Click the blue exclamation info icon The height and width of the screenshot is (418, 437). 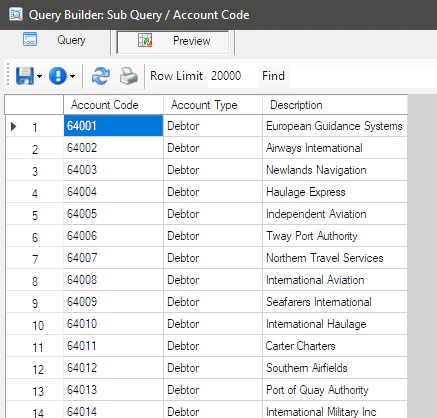[58, 76]
